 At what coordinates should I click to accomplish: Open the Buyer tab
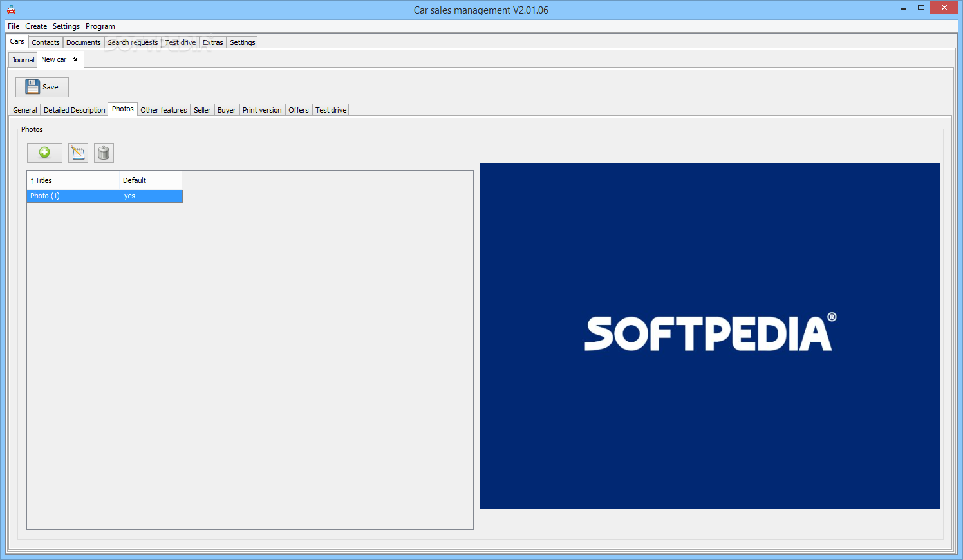(x=227, y=110)
